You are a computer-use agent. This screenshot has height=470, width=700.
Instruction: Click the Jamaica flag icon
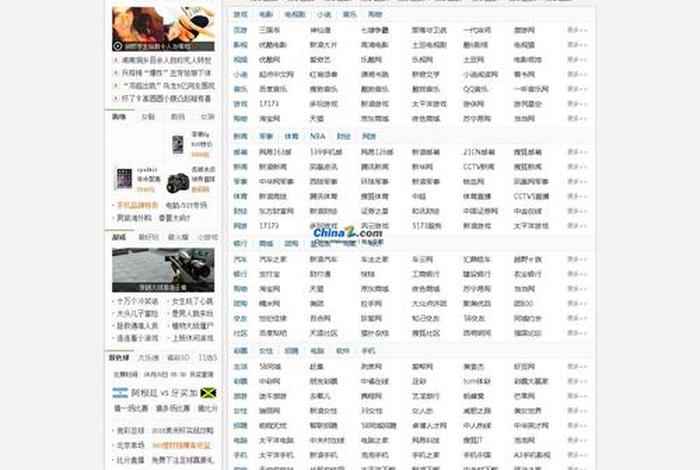point(208,393)
